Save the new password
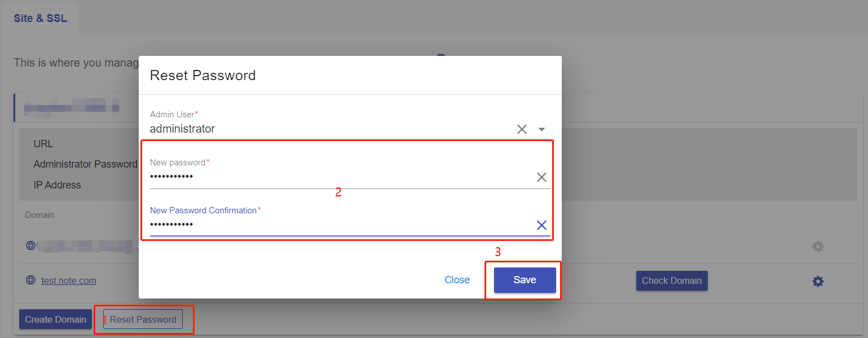 [x=525, y=280]
